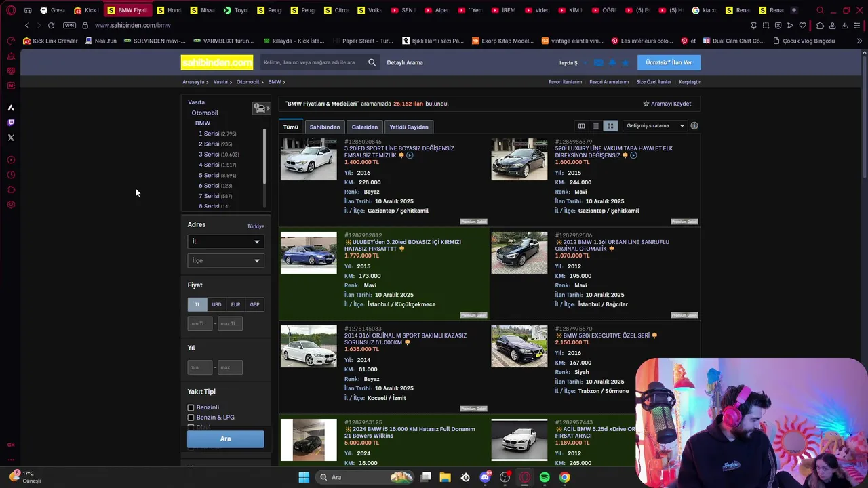Select EUR currency toggle
Viewport: 868px width, 488px height.
click(235, 304)
